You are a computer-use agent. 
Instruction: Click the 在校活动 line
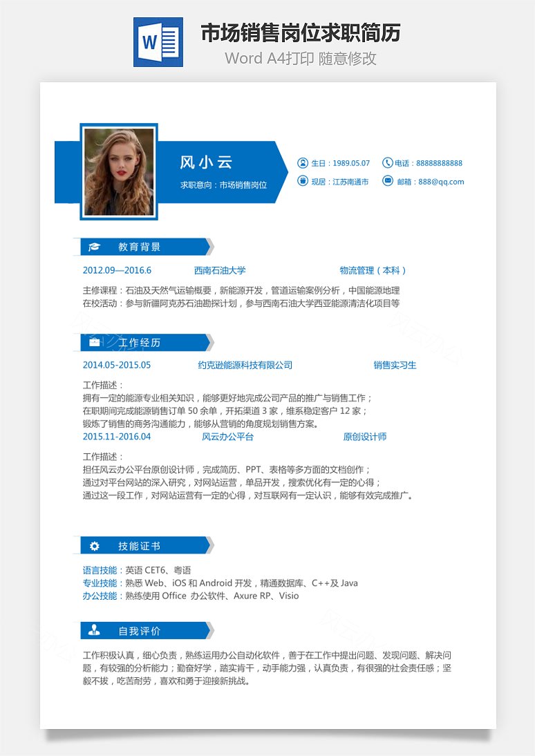tap(241, 303)
